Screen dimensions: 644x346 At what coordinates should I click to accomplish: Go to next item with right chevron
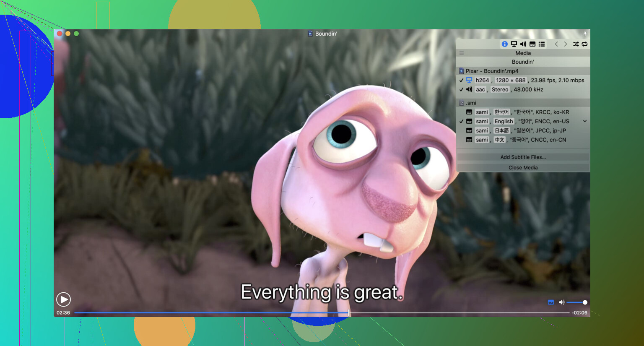(x=566, y=44)
